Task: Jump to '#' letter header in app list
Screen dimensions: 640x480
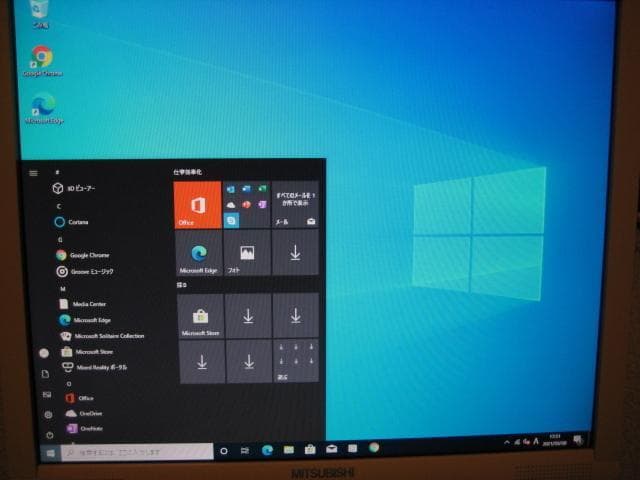Action: pos(57,173)
